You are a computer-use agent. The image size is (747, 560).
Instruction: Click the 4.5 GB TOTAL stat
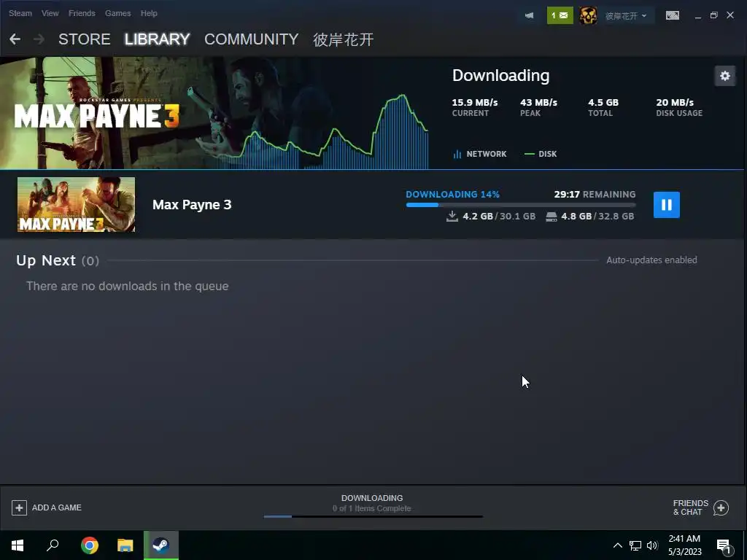[603, 107]
